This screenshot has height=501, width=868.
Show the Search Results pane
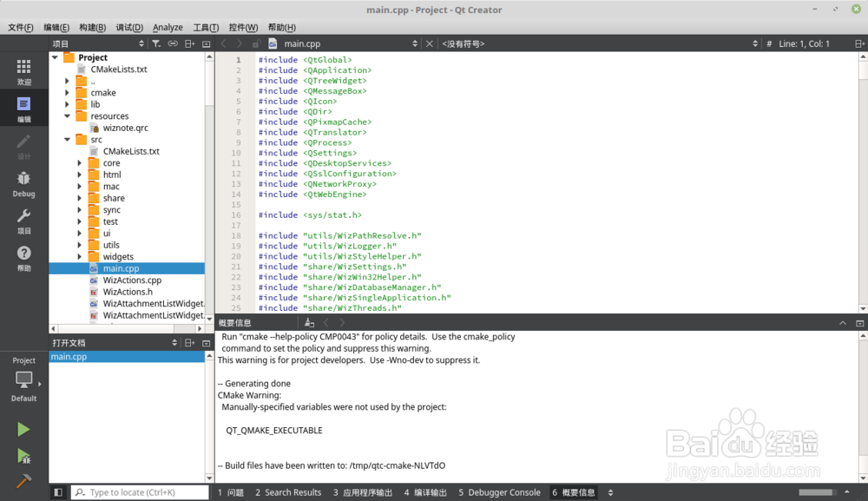tap(288, 492)
